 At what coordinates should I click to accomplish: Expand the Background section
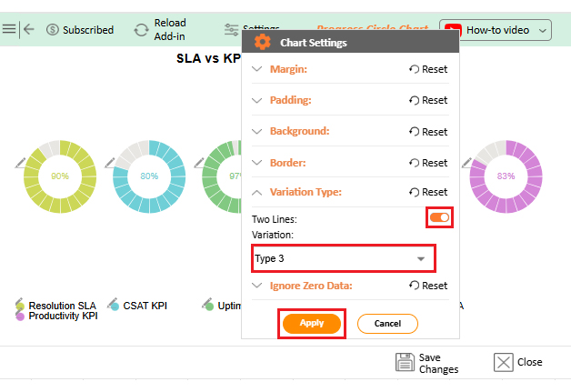coord(257,131)
